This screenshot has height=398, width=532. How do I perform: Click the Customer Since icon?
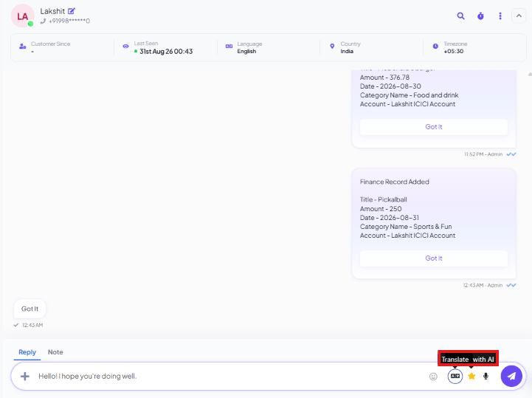coord(23,47)
